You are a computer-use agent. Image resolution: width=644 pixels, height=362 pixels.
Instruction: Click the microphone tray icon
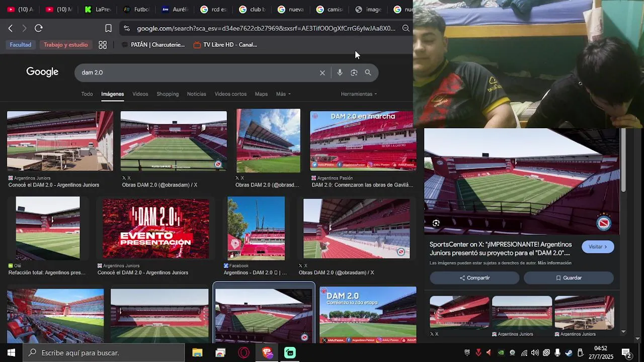[557, 353]
